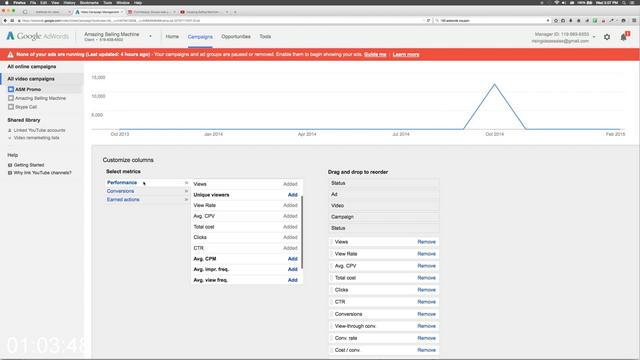Open the Apple menu
This screenshot has width=640, height=360.
coord(6,2)
